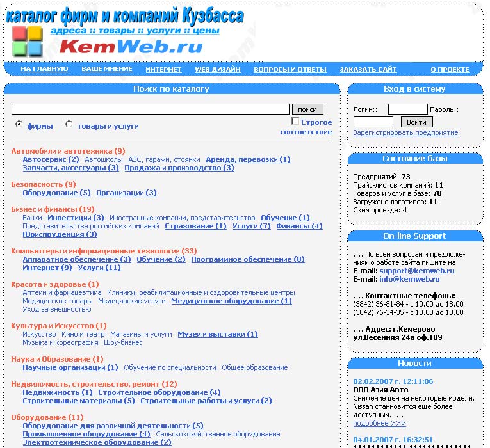490x448 pixels.
Task: Open 'Аппаратное обеспечение (3)' subcategory
Action: click(77, 259)
